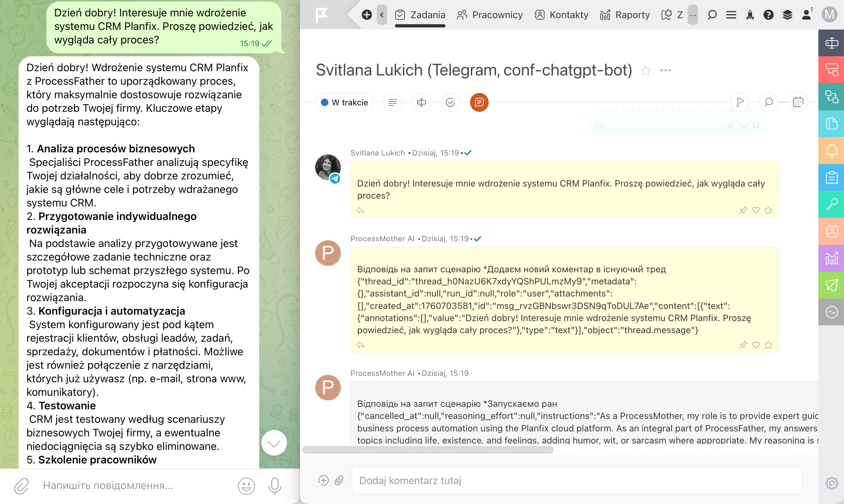This screenshot has height=504, width=844.
Task: Switch to the Pracownicy tab
Action: coord(490,15)
